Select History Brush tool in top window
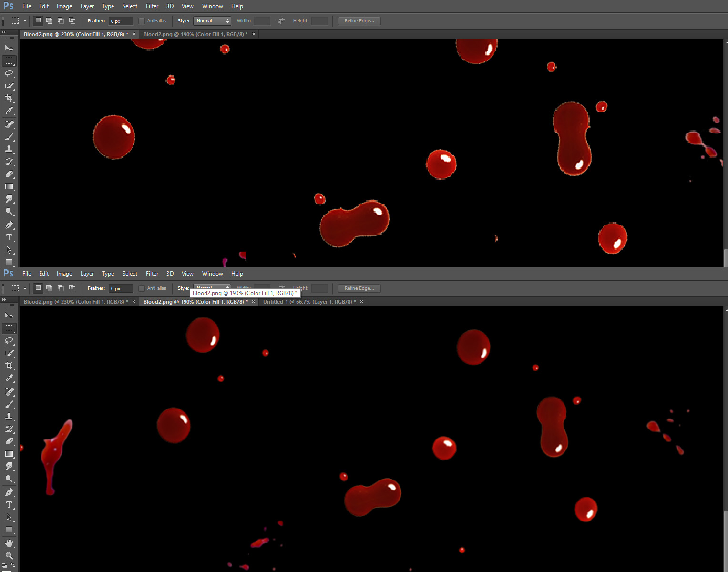Image resolution: width=728 pixels, height=572 pixels. (9, 162)
